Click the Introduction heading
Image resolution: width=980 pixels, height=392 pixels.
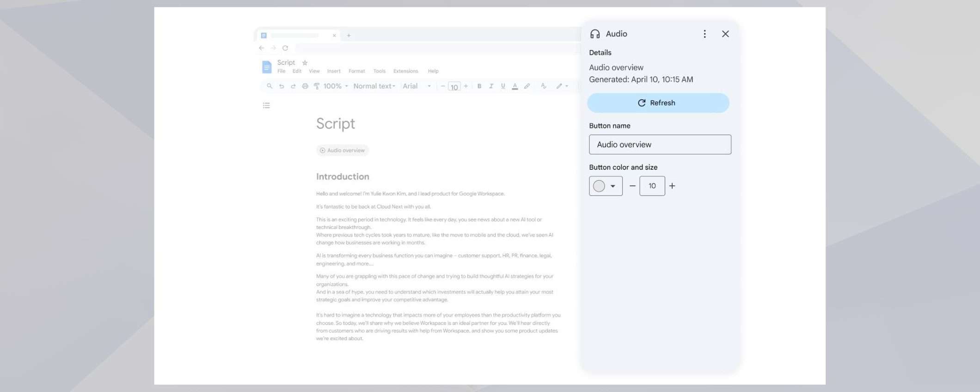343,177
